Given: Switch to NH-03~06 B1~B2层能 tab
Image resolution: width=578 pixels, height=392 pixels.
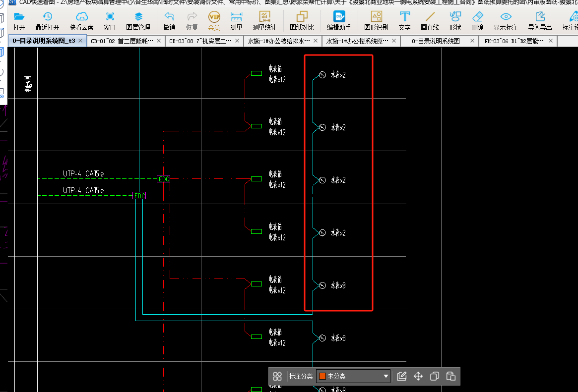Looking at the screenshot, I should coord(514,41).
